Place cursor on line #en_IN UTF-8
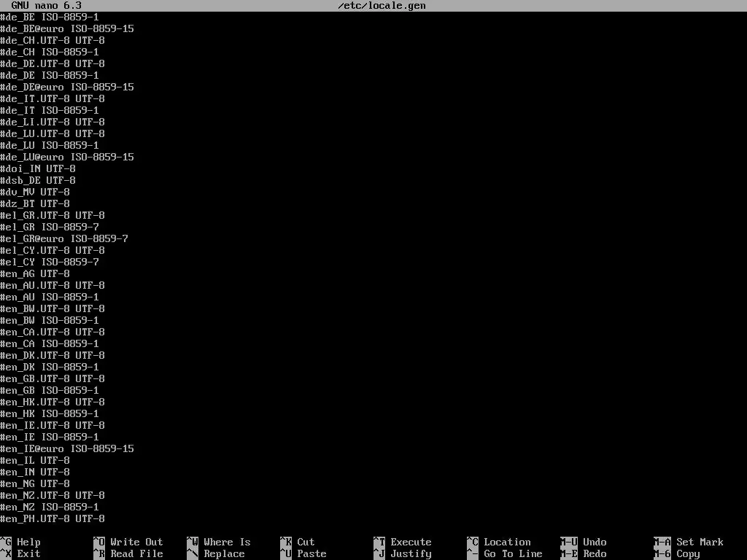747x560 pixels. [x=35, y=472]
